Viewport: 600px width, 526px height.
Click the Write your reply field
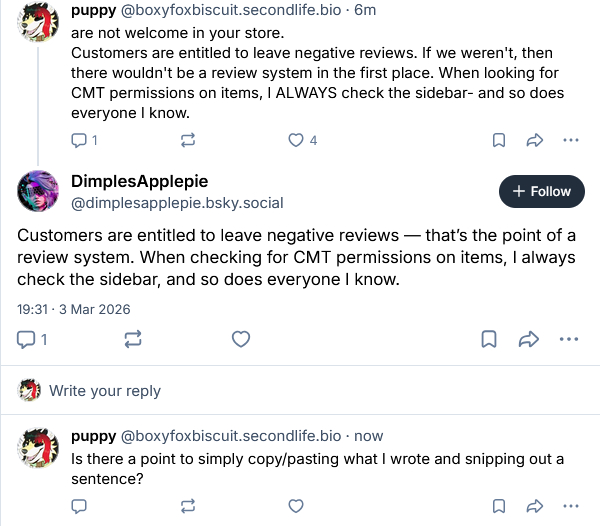tap(105, 391)
